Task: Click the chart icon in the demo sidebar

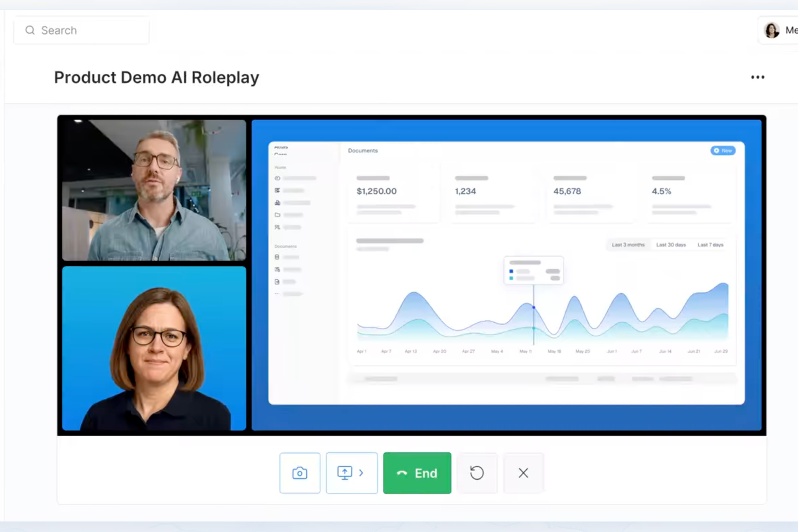Action: [277, 202]
